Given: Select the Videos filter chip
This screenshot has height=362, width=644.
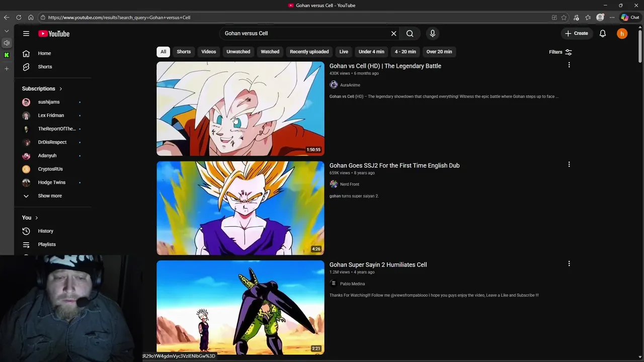Looking at the screenshot, I should point(209,52).
